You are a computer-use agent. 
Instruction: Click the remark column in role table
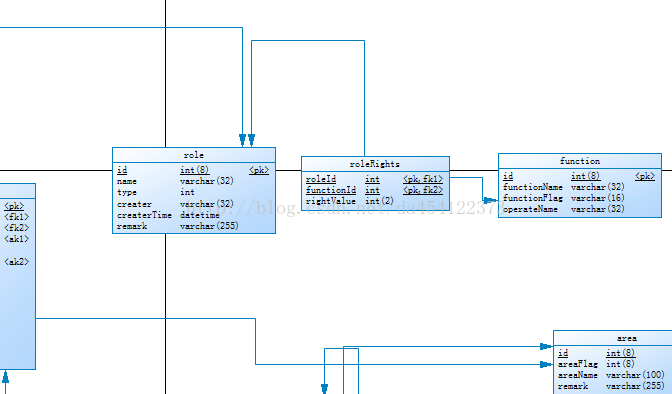tap(132, 226)
